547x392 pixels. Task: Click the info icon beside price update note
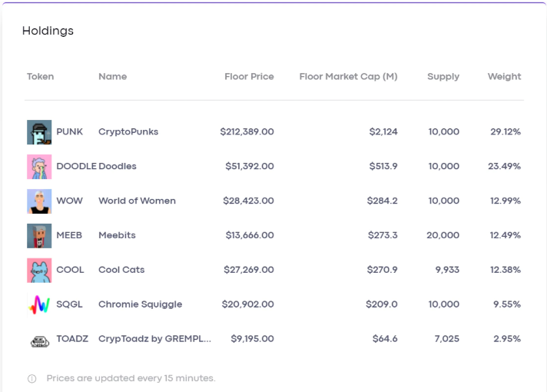[31, 379]
